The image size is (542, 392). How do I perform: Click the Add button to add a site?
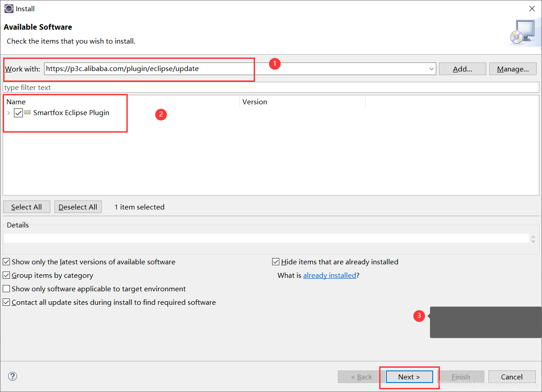[x=462, y=69]
